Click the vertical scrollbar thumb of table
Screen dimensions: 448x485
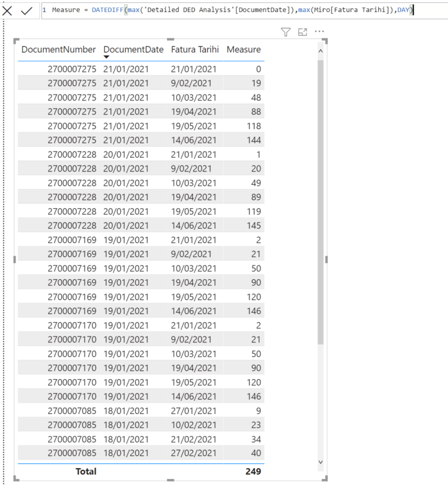coord(321,202)
